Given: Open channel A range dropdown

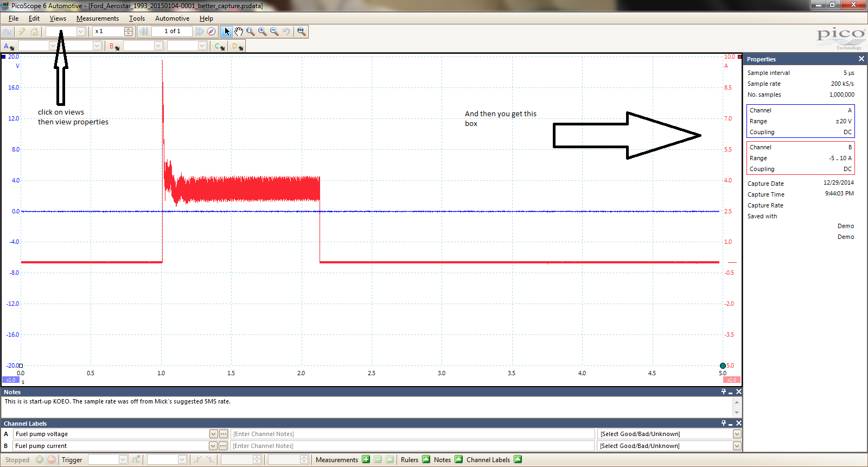Looking at the screenshot, I should (53, 46).
